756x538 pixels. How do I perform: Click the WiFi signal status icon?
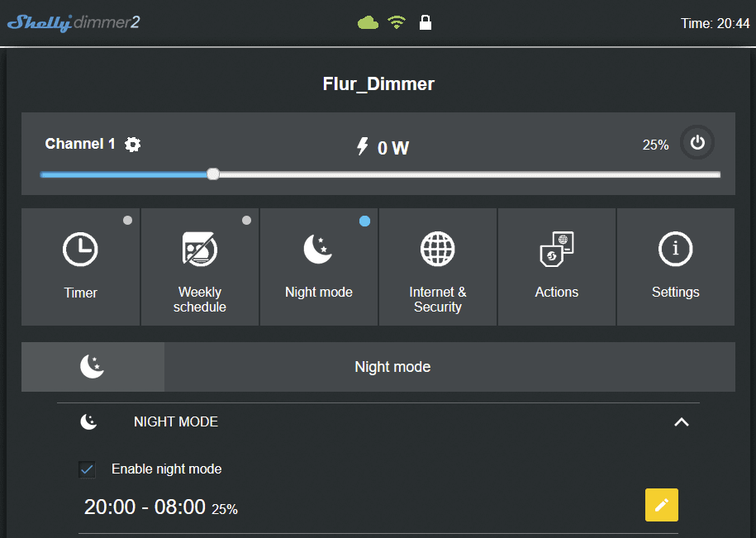point(397,23)
